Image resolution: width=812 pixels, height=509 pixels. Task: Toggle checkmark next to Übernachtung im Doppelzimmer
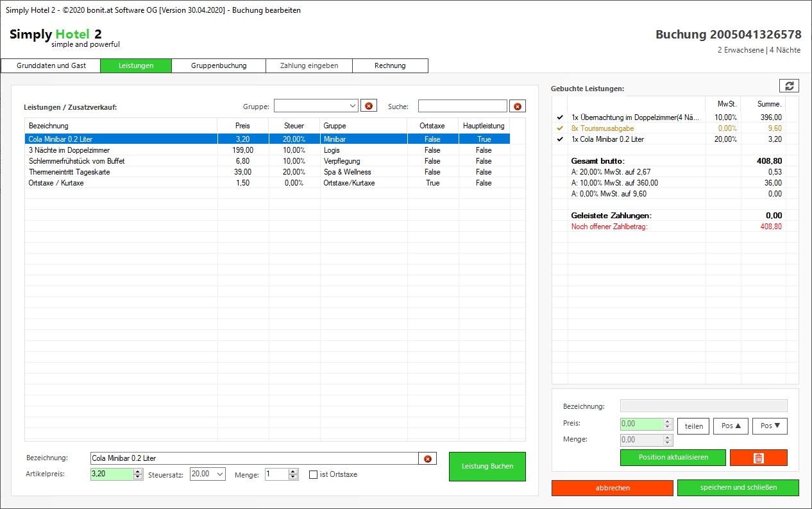(x=560, y=117)
